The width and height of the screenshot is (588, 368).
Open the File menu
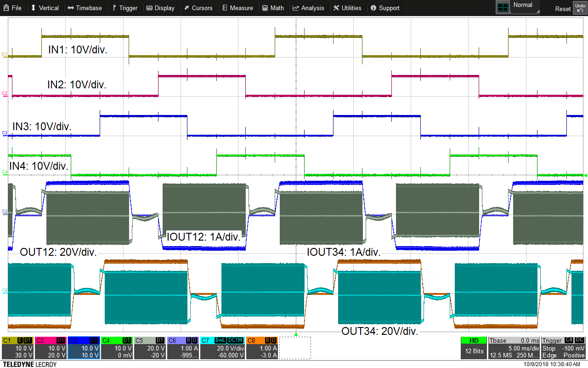12,8
